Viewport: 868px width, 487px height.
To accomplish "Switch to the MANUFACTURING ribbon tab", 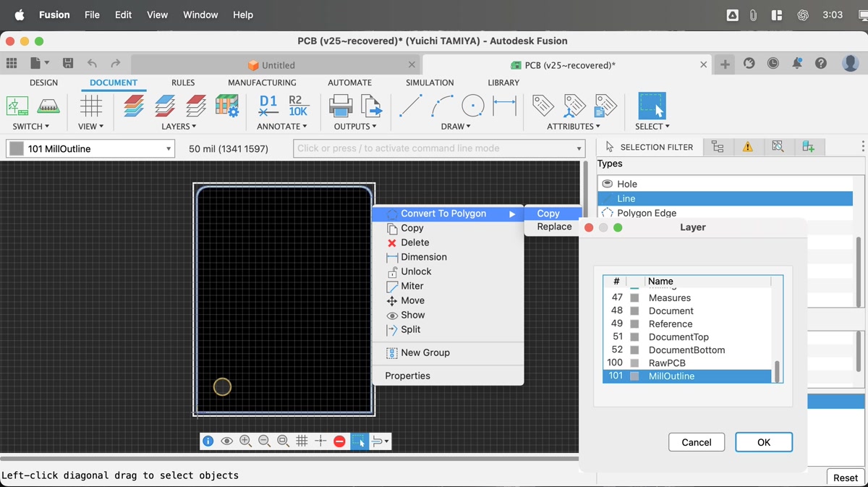I will pyautogui.click(x=262, y=82).
